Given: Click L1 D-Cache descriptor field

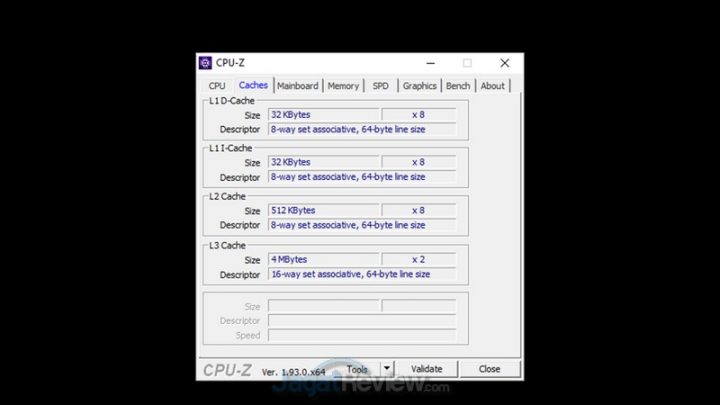Looking at the screenshot, I should [x=362, y=129].
